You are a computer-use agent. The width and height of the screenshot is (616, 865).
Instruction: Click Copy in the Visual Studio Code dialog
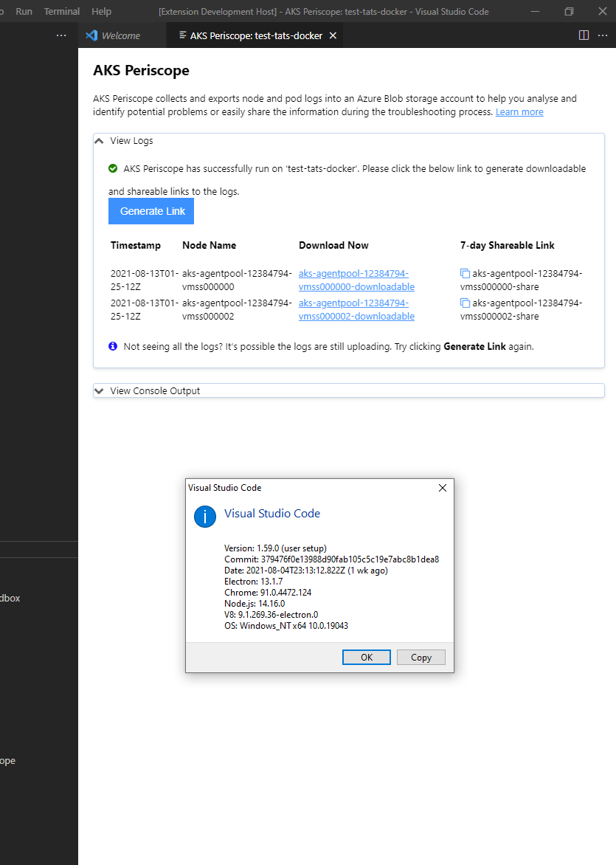click(421, 657)
